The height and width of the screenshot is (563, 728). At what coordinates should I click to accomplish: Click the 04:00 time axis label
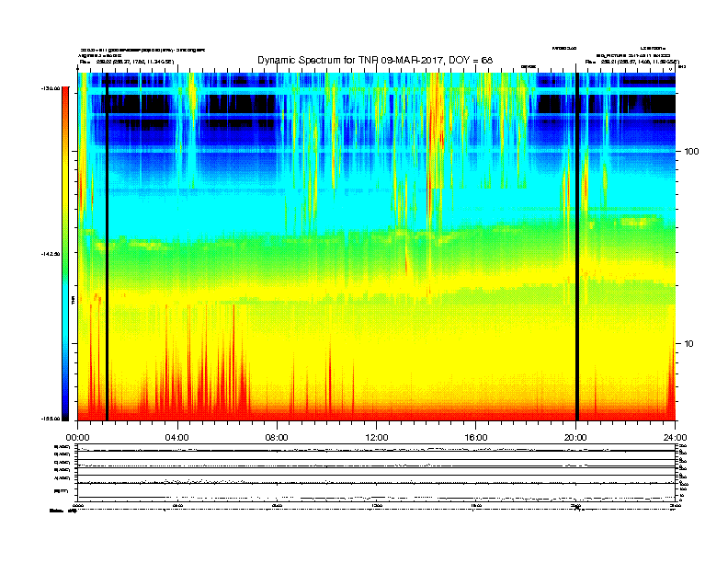point(177,438)
